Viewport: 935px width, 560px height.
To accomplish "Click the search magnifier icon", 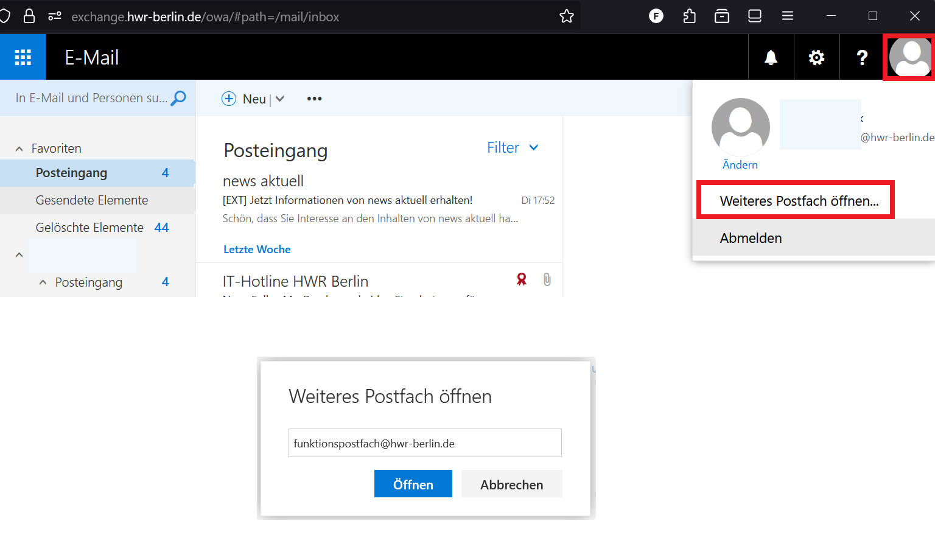I will (x=178, y=98).
